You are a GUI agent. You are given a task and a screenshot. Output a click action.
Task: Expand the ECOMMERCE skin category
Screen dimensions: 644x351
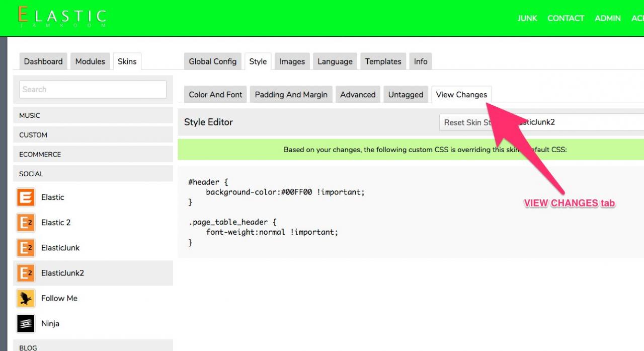coord(93,155)
